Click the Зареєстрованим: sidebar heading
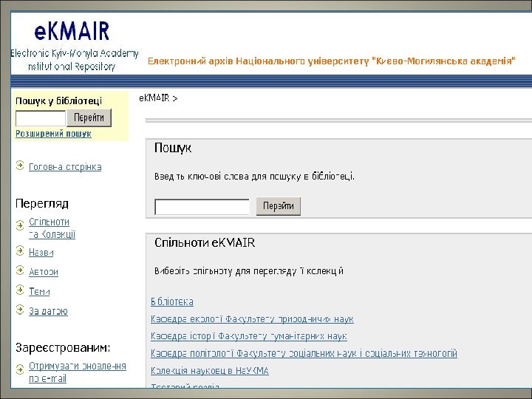 pyautogui.click(x=63, y=348)
